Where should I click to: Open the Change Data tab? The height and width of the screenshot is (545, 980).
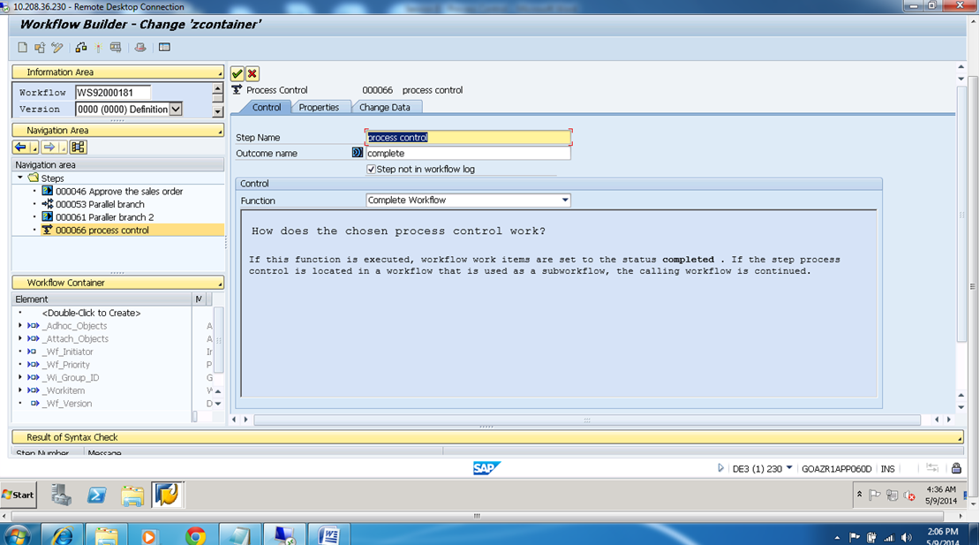387,106
